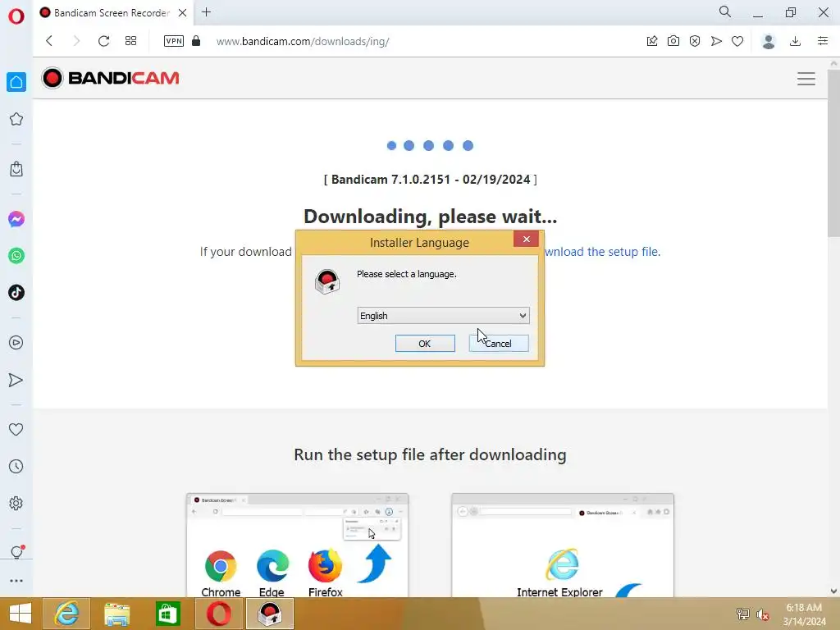Search tabs with the magnifier icon
This screenshot has height=630, width=840.
tap(725, 11)
